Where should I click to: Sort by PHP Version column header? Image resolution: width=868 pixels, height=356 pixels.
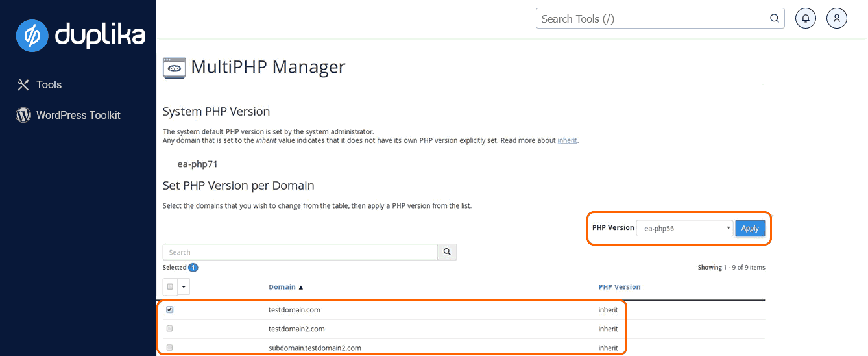coord(620,286)
